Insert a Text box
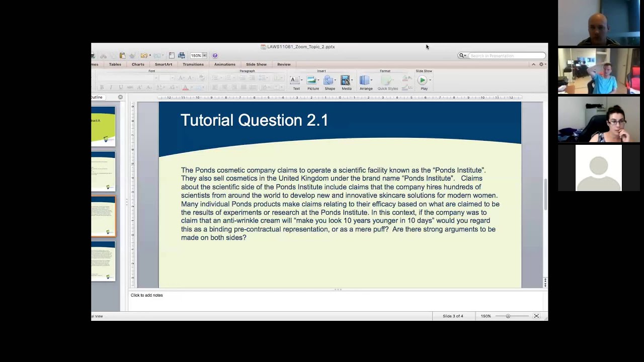This screenshot has height=362, width=644. coord(295,83)
